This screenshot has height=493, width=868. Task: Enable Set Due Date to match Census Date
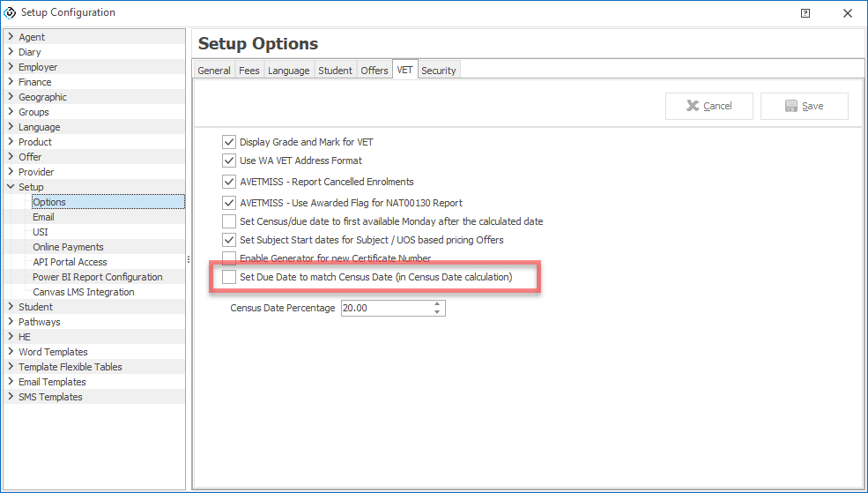pyautogui.click(x=229, y=277)
